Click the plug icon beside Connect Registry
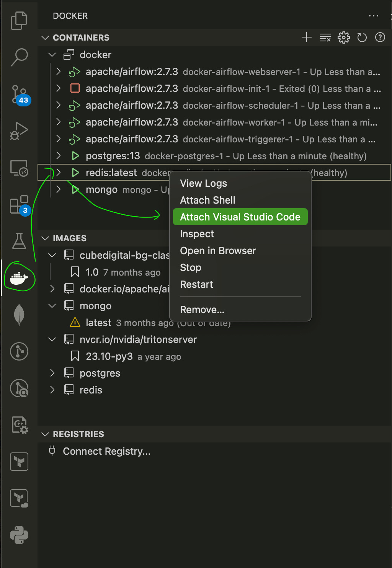Image resolution: width=392 pixels, height=568 pixels. 52,451
